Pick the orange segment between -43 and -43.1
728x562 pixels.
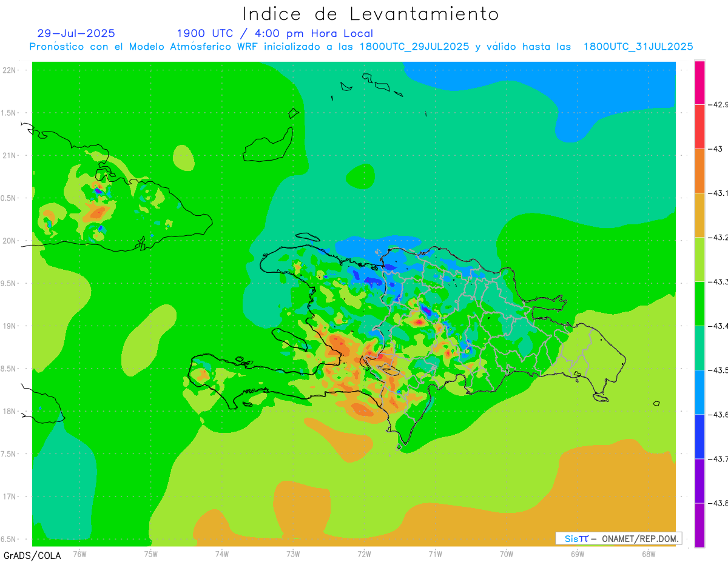(x=699, y=171)
